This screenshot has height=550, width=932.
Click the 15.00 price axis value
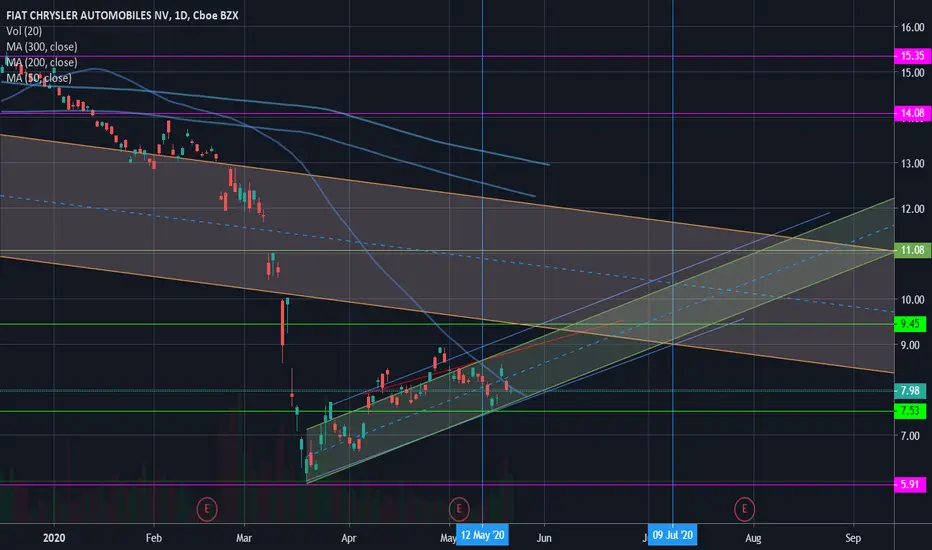tap(912, 73)
